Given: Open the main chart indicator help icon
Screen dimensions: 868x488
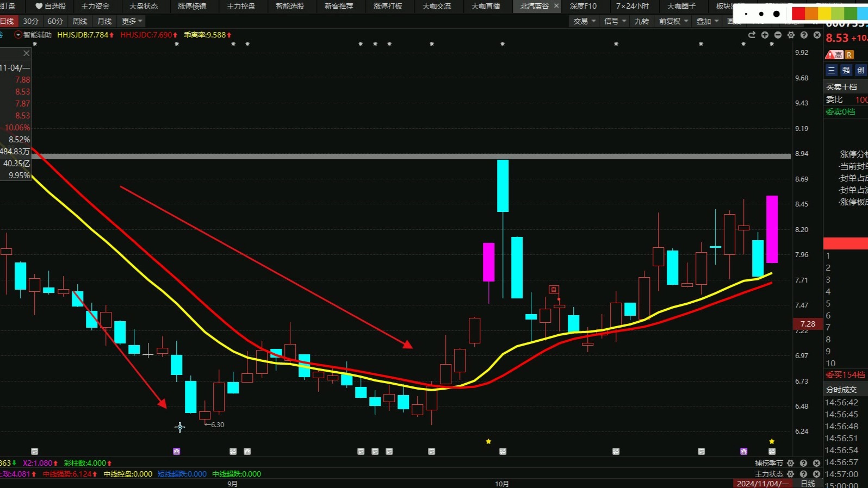Looking at the screenshot, I should pyautogui.click(x=804, y=35).
